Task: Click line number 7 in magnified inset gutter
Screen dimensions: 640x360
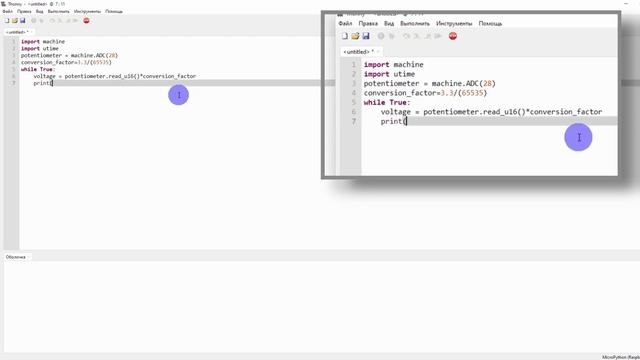Action: click(x=354, y=121)
